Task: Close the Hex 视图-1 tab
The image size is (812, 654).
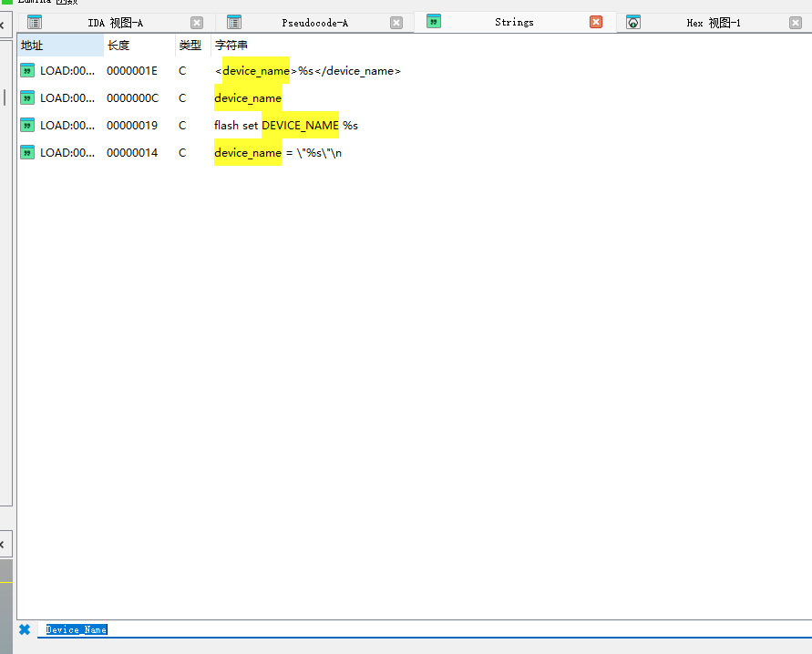Action: pos(796,23)
